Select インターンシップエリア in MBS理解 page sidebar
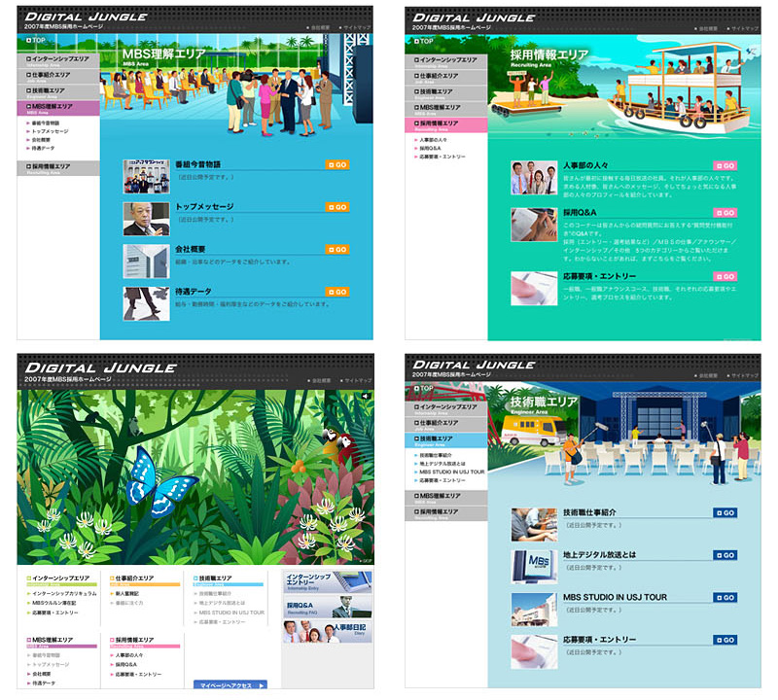The image size is (778, 700). [58, 60]
